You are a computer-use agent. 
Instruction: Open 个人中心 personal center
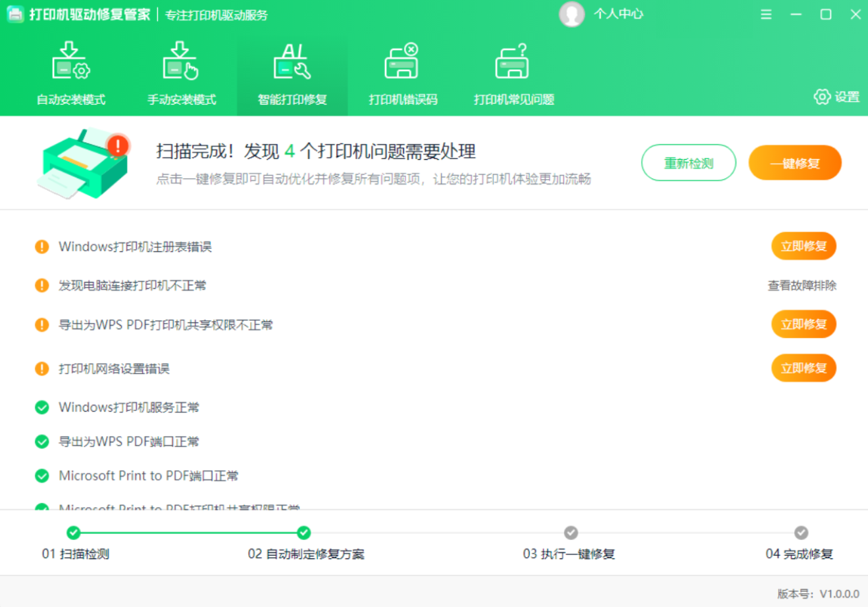pyautogui.click(x=618, y=14)
